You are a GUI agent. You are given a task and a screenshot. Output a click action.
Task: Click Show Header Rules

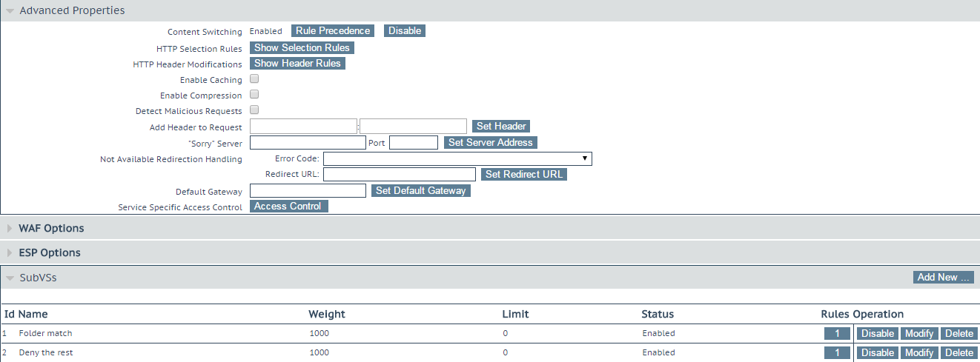[297, 63]
